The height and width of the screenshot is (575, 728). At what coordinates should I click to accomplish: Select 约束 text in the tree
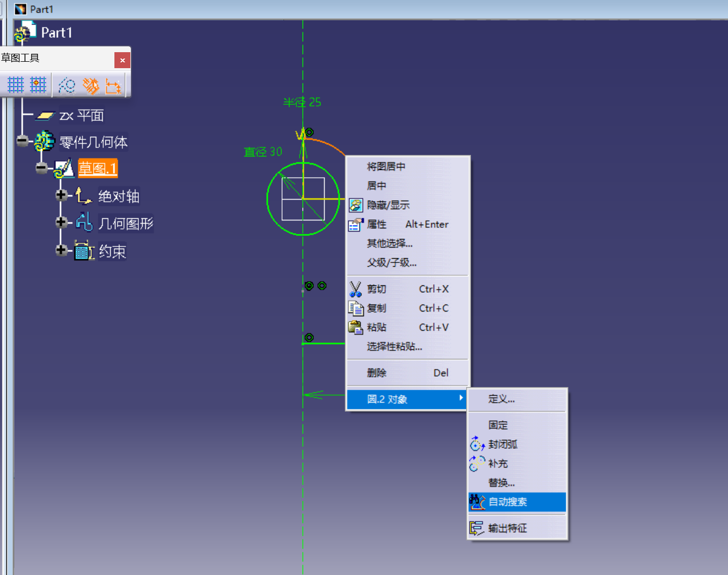pos(112,251)
